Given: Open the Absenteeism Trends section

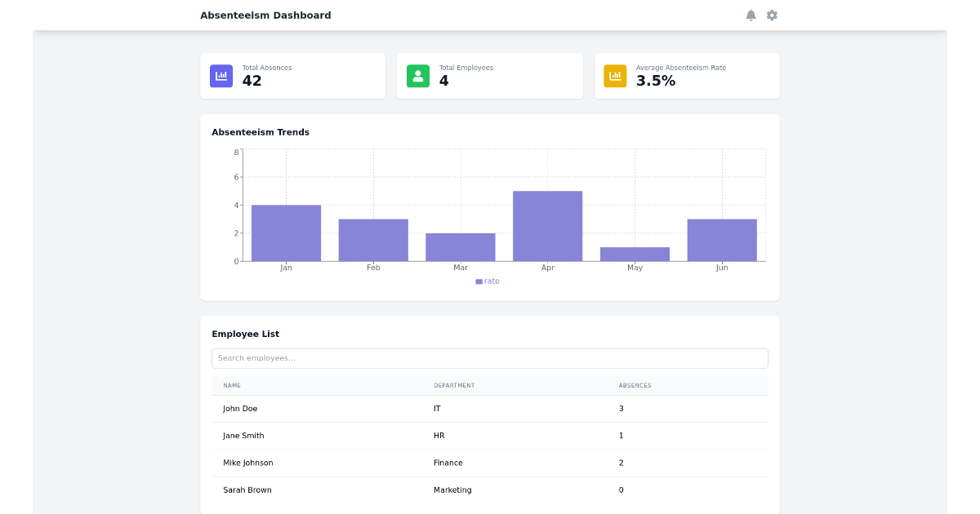Looking at the screenshot, I should pyautogui.click(x=261, y=131).
